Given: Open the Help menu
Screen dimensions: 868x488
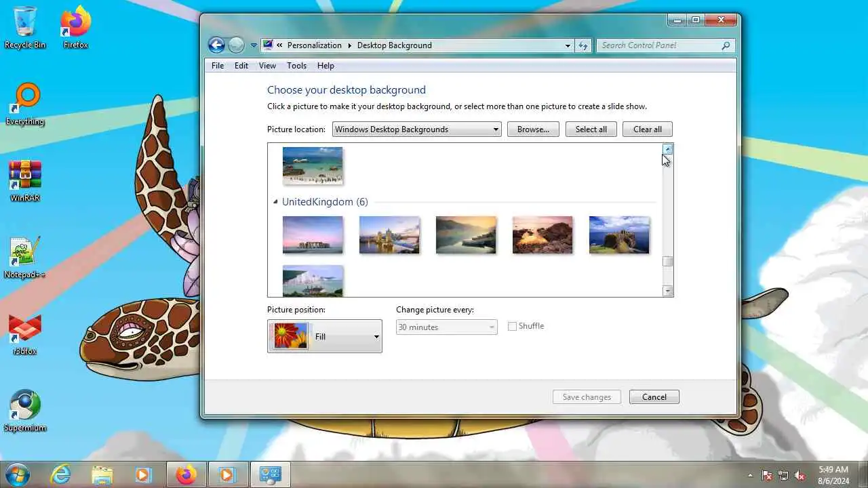Looking at the screenshot, I should point(325,66).
